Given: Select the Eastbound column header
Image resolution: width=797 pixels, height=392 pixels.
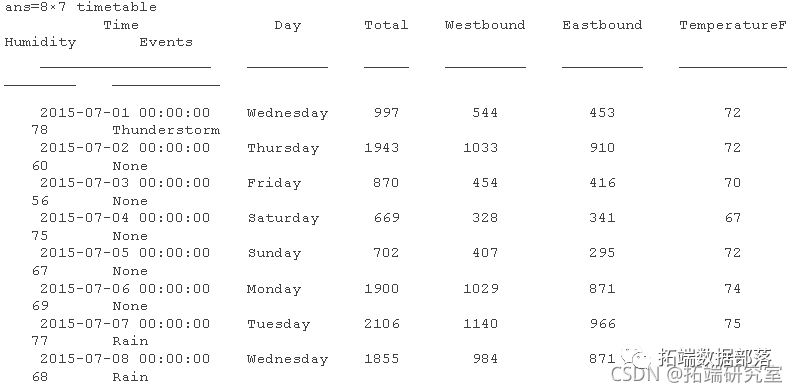Looking at the screenshot, I should click(602, 25).
